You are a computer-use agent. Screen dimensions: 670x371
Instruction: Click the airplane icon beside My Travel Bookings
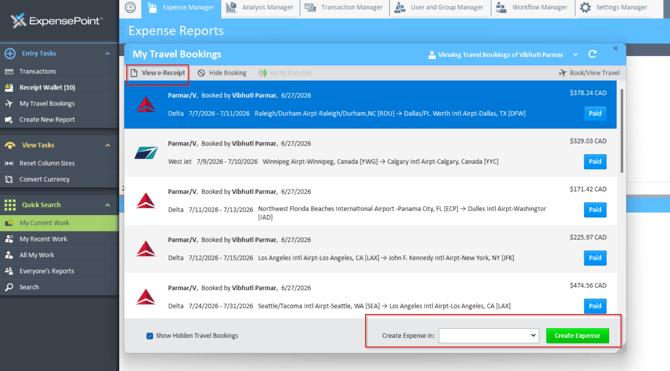click(9, 103)
